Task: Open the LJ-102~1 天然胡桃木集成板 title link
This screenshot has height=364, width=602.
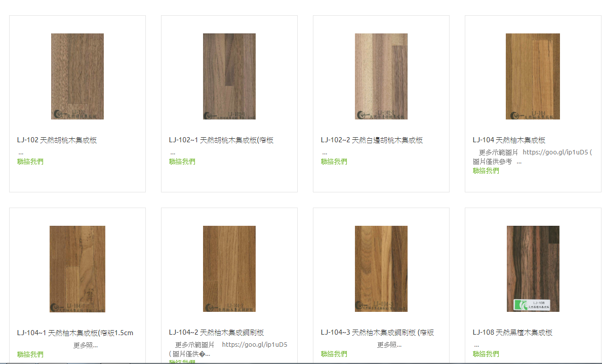Action: [221, 140]
